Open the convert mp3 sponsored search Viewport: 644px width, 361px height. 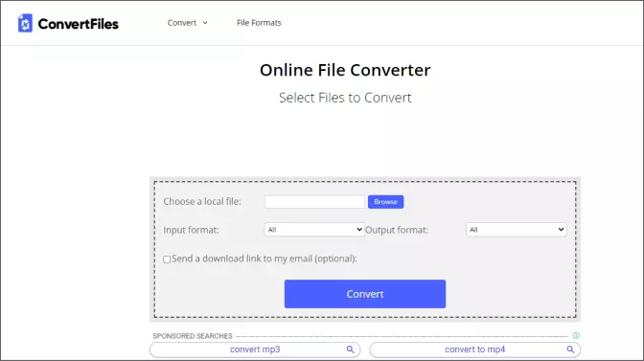tap(255, 350)
